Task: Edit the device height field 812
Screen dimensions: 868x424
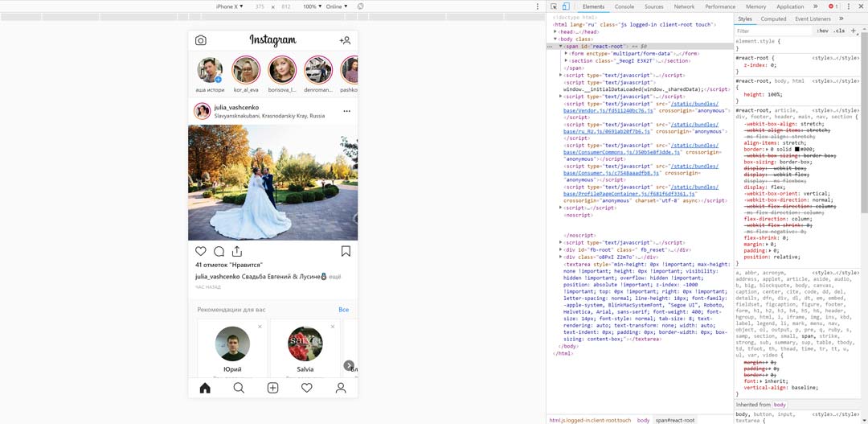Action: click(286, 6)
